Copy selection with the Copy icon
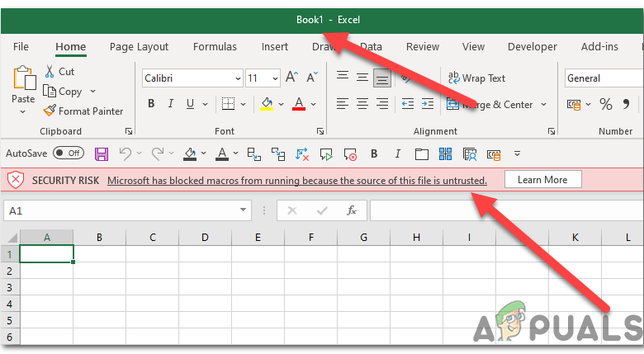644x354 pixels. (x=50, y=91)
